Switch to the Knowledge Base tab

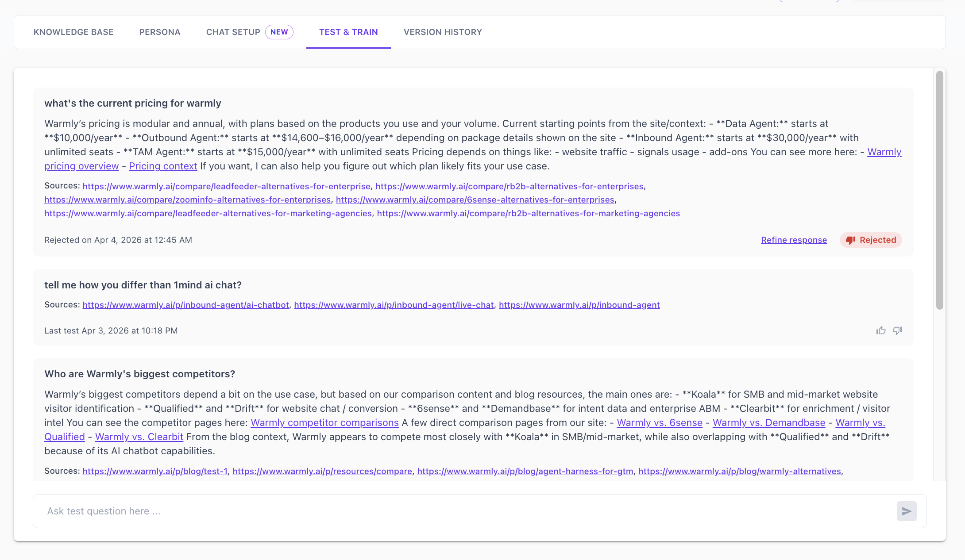pos(73,32)
